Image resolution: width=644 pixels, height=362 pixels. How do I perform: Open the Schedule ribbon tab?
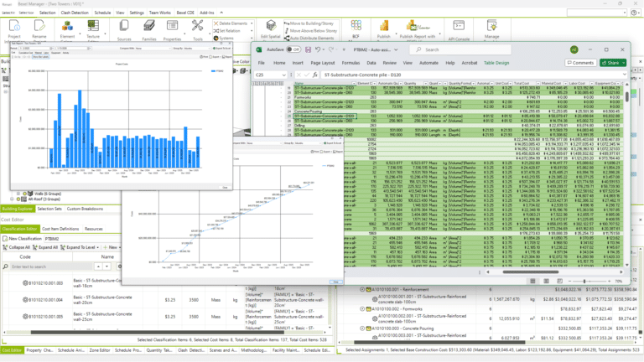102,13
